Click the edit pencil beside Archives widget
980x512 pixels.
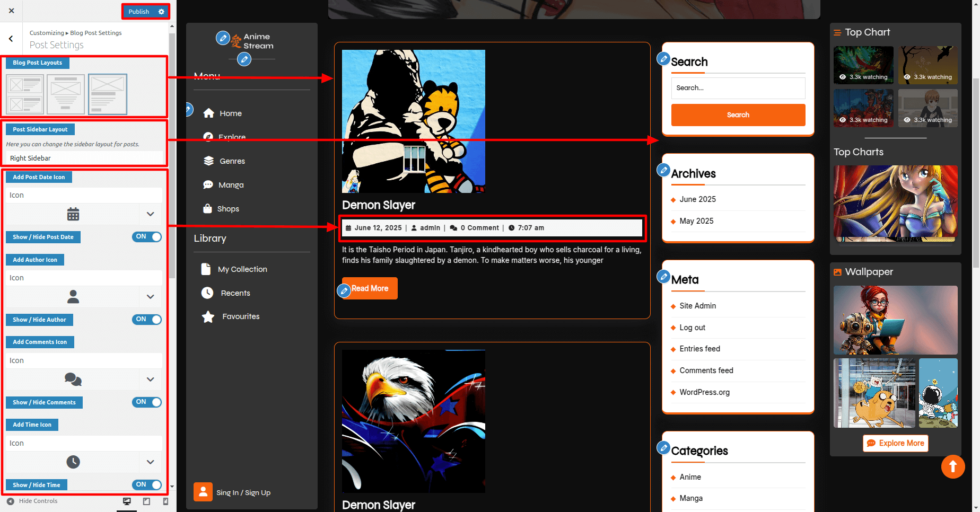tap(663, 170)
